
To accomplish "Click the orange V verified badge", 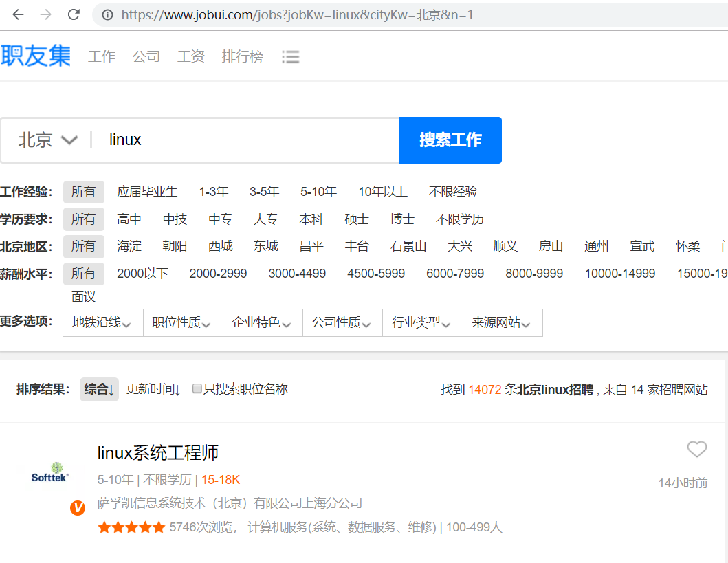I will coord(78,508).
